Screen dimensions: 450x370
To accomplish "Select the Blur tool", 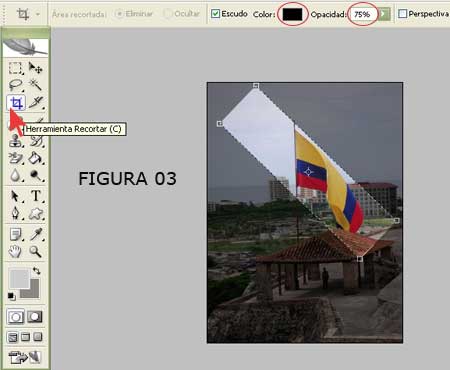I will tap(15, 175).
